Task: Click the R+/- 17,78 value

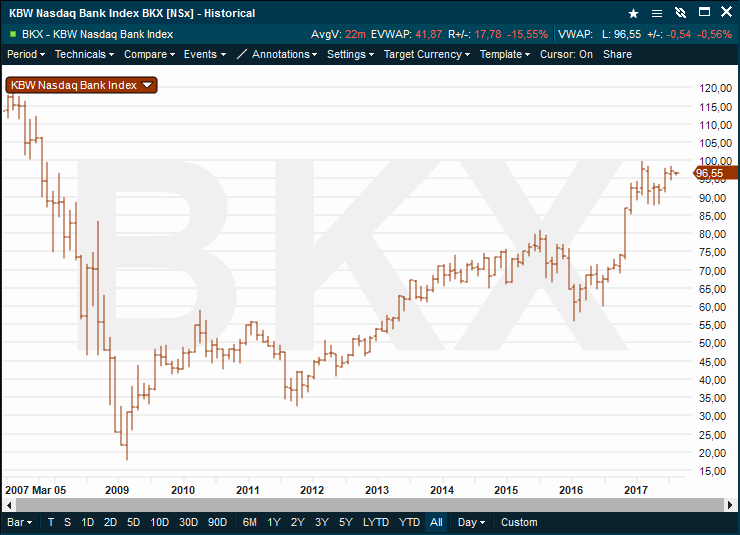Action: click(488, 34)
